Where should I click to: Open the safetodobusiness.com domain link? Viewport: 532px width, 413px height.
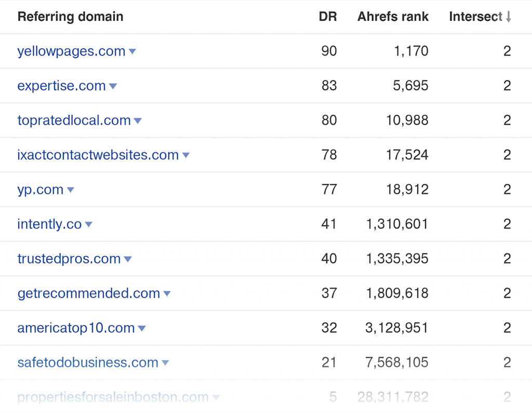[x=88, y=363]
